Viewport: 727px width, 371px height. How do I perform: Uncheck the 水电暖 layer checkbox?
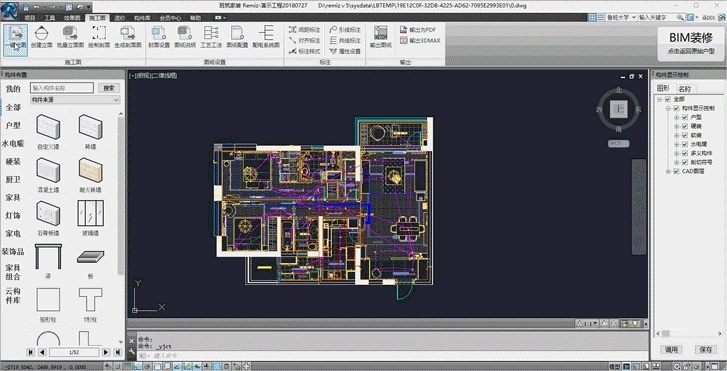click(685, 144)
